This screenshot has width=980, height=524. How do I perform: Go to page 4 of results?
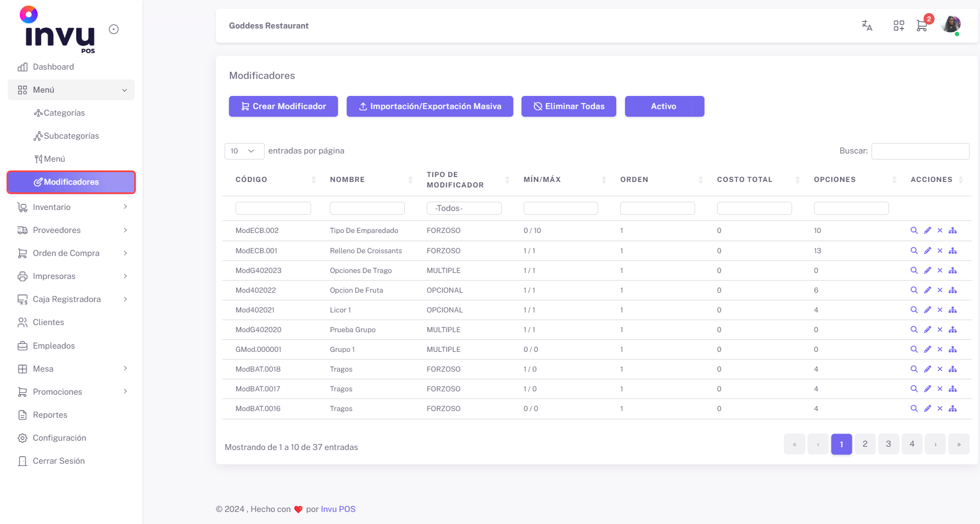click(x=912, y=444)
